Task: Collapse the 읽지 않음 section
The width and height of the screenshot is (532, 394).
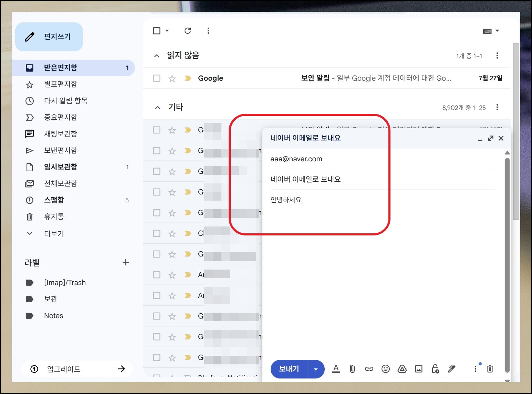Action: coord(157,56)
